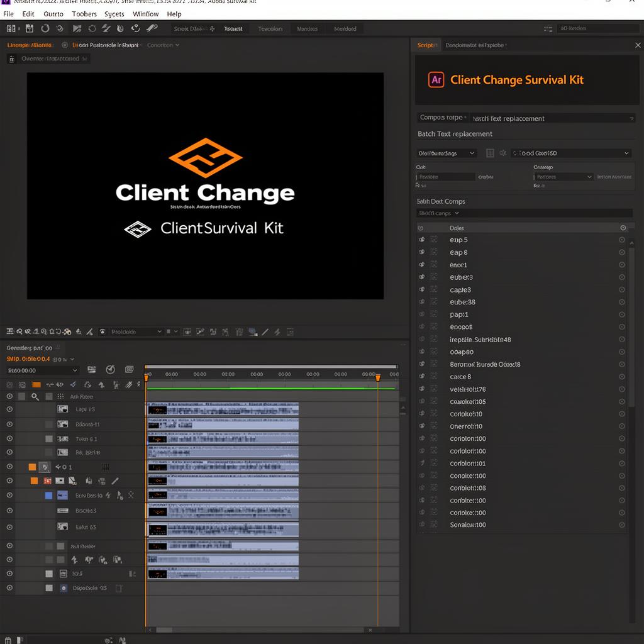Select the 'Meridord' workspace button
The width and height of the screenshot is (644, 644).
point(345,29)
